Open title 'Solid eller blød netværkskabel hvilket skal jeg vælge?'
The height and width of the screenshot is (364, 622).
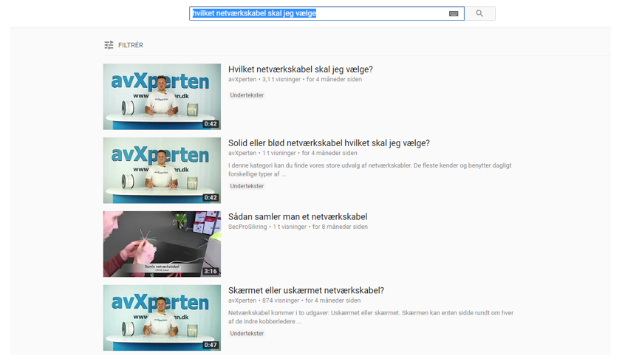pyautogui.click(x=329, y=143)
